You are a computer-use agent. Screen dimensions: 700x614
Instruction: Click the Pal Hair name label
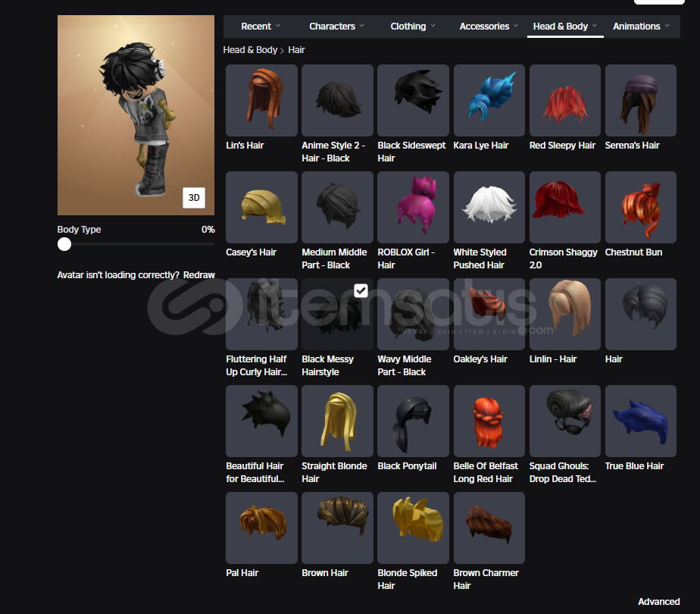tap(242, 573)
